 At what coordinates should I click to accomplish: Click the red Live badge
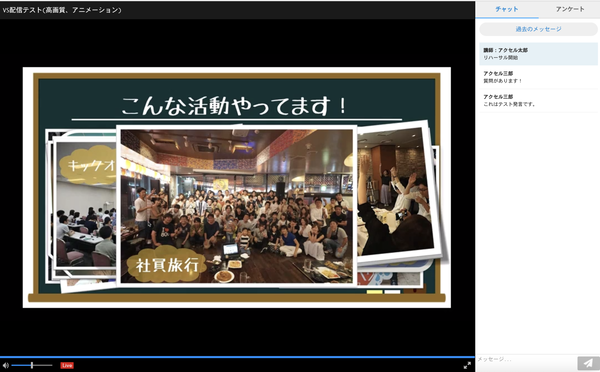pos(67,365)
